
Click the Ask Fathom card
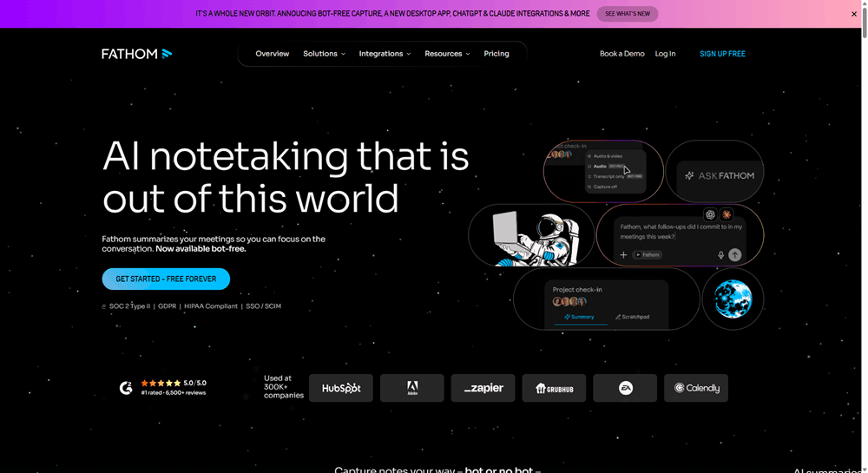pos(714,172)
